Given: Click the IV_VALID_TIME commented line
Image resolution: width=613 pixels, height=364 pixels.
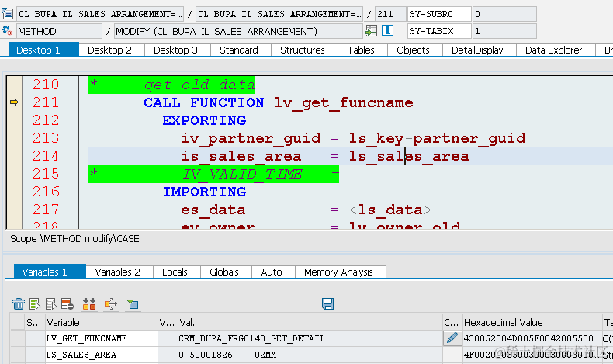Looking at the screenshot, I should click(x=213, y=174).
